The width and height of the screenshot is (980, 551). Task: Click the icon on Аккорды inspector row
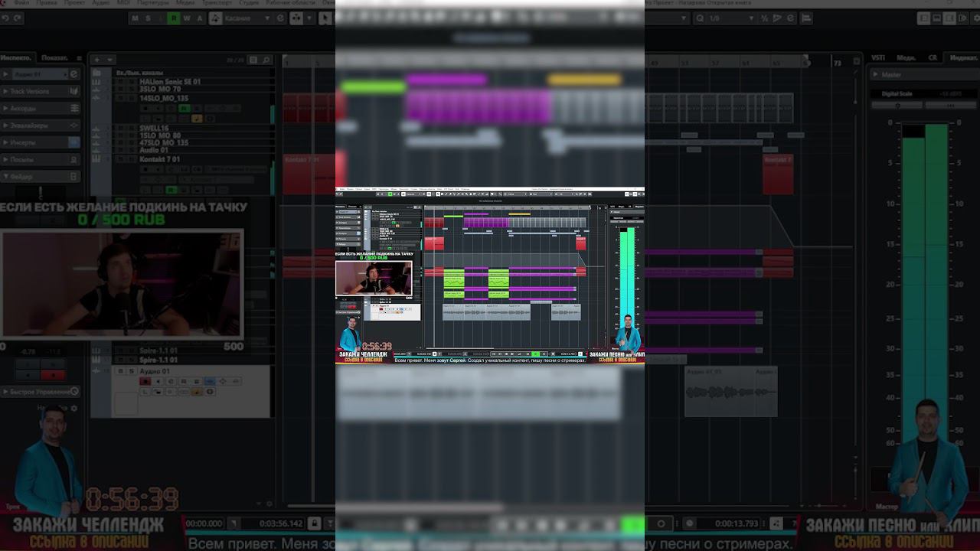(x=74, y=109)
